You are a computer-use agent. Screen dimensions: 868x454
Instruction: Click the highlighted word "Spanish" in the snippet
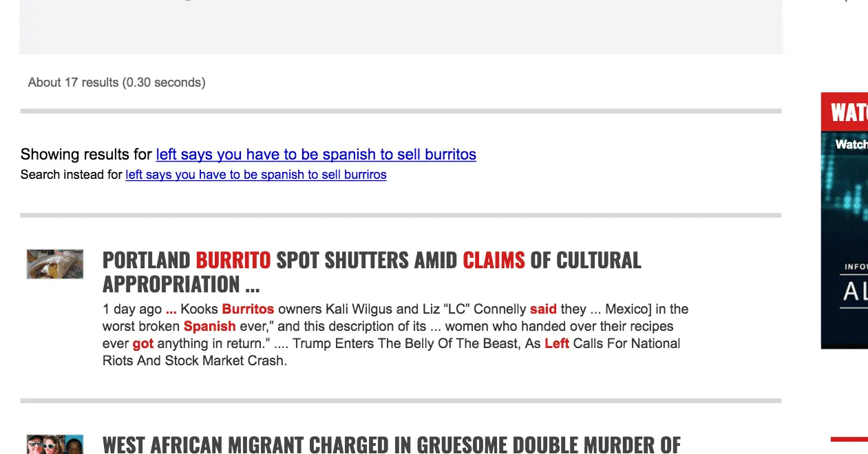coord(209,326)
